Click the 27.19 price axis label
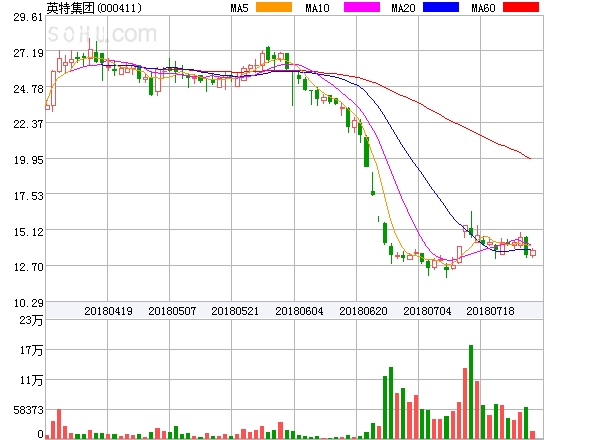 tap(28, 53)
